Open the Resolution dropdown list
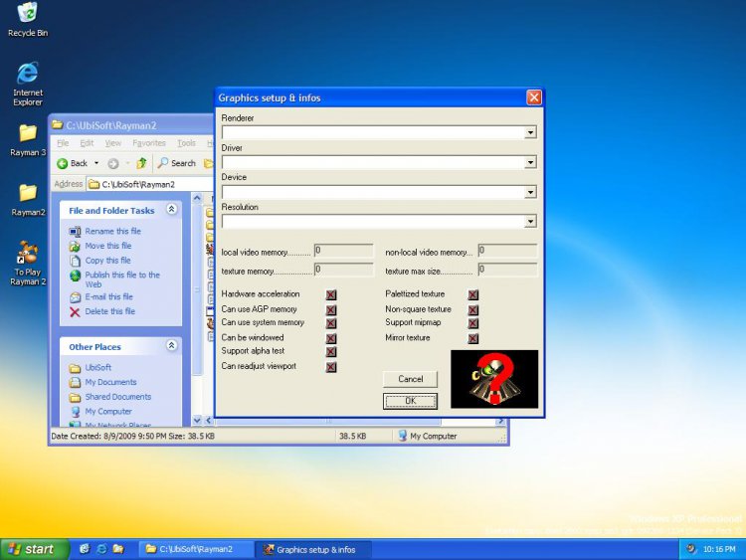 pyautogui.click(x=530, y=222)
